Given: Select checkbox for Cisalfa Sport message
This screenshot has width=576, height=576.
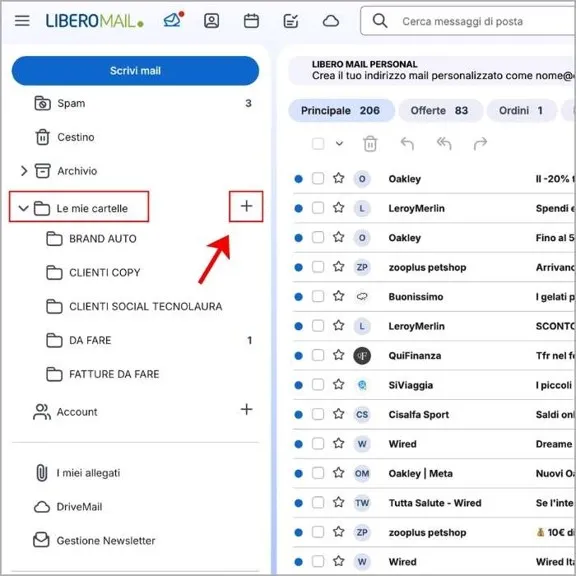Looking at the screenshot, I should pos(318,414).
